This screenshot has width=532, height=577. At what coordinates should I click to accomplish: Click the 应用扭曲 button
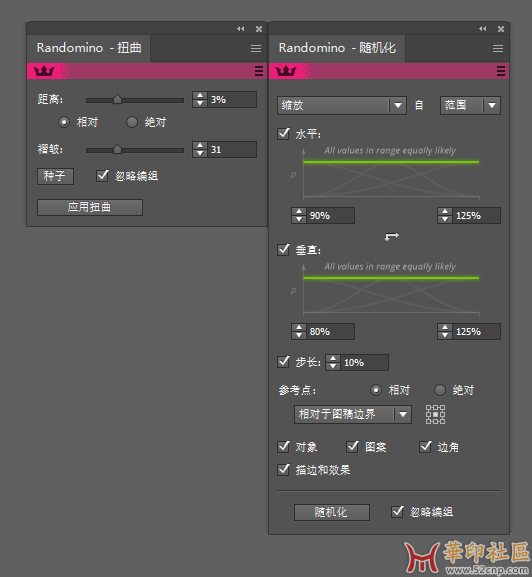coord(90,207)
